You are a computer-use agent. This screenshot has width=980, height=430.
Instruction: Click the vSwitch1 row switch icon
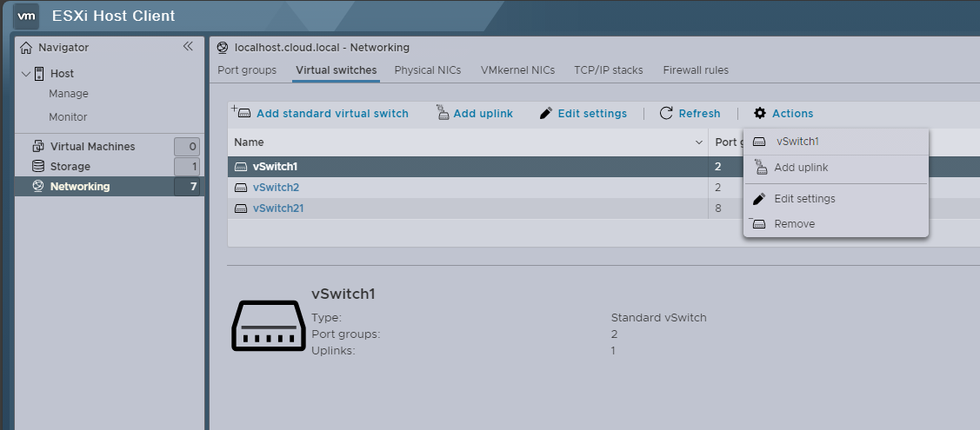click(241, 168)
